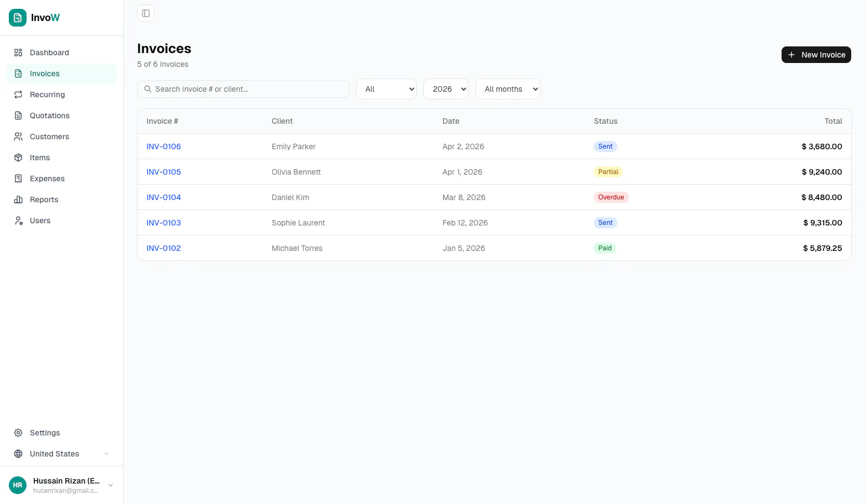Click the date Mar 8, 2026

tap(464, 197)
